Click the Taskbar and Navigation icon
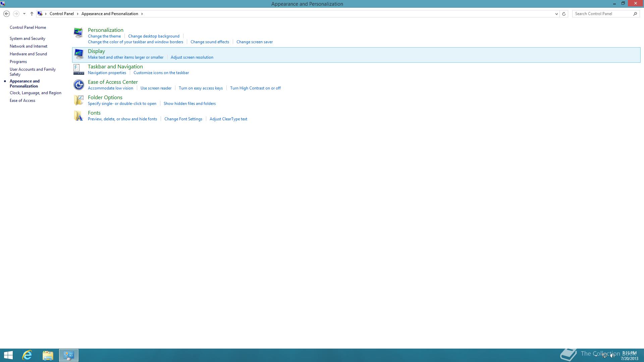This screenshot has height=362, width=644. pyautogui.click(x=78, y=69)
